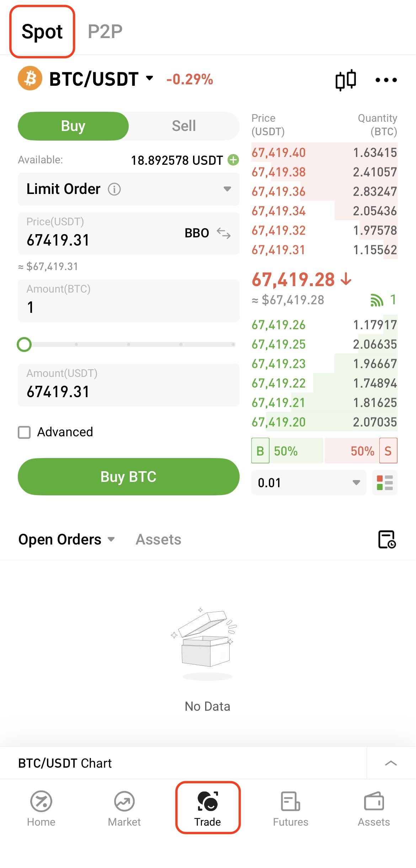416x868 pixels.
Task: Expand the Limit Order type dropdown
Action: pyautogui.click(x=227, y=189)
